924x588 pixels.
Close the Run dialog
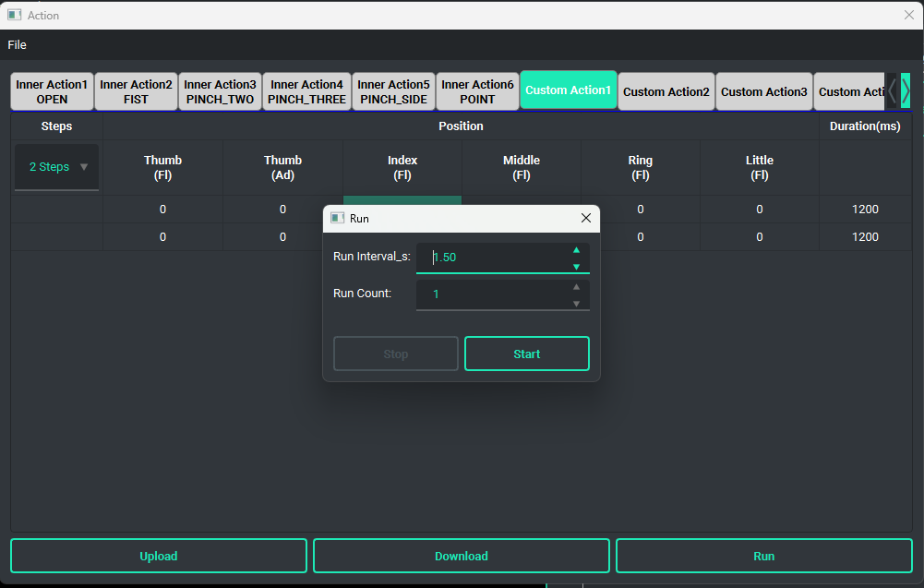[x=585, y=219]
